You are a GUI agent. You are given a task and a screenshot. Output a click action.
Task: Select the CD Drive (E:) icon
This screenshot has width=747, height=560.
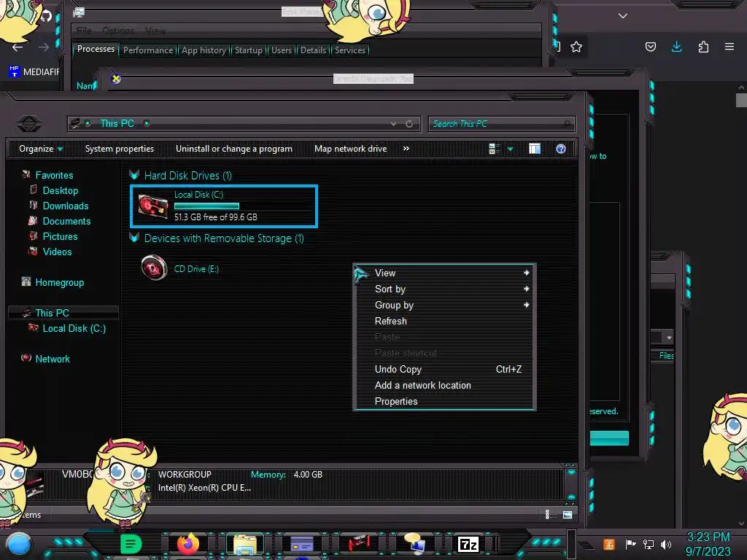(x=154, y=268)
